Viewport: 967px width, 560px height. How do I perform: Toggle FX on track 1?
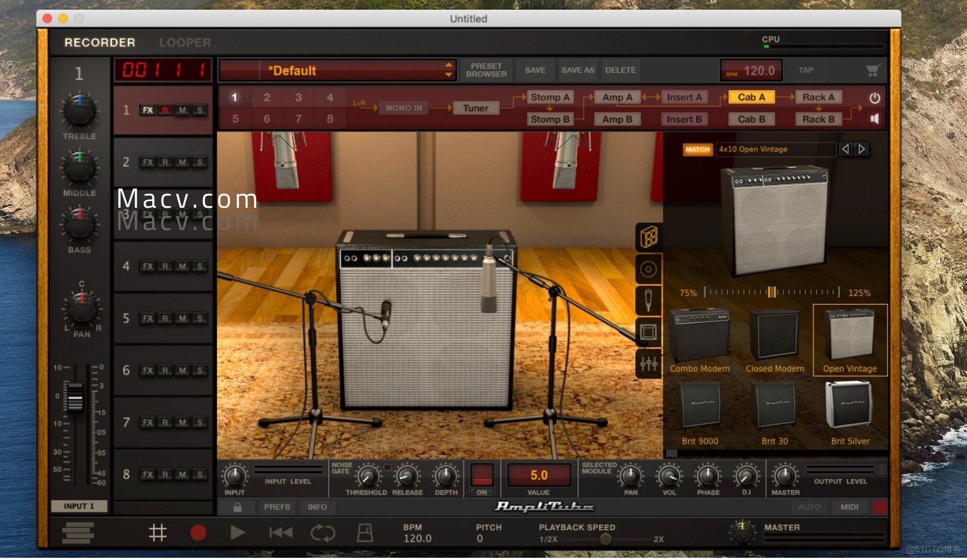click(x=147, y=110)
